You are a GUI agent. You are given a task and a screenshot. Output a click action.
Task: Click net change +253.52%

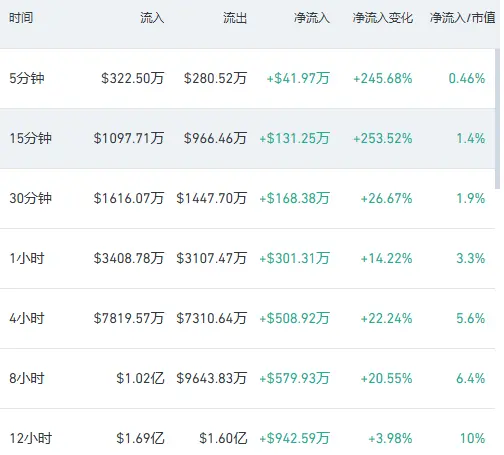click(383, 138)
